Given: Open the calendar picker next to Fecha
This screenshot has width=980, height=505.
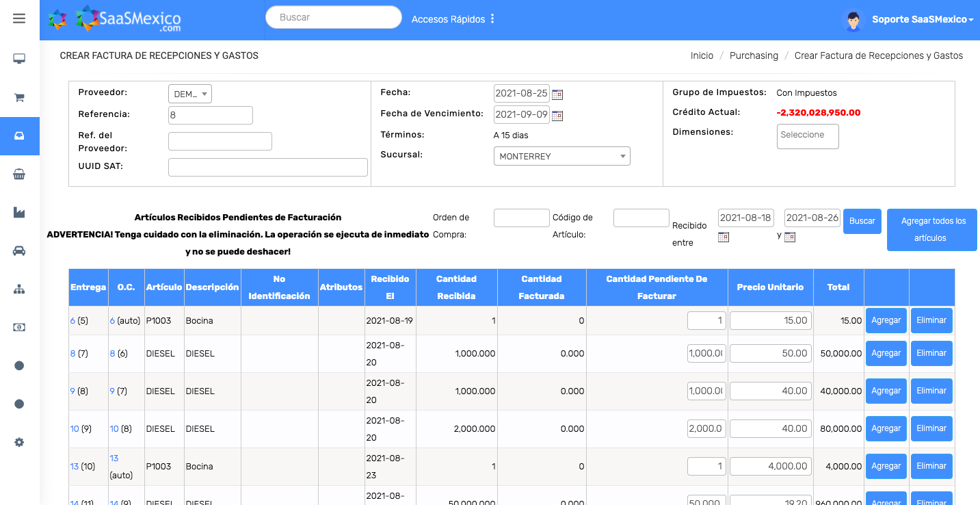Looking at the screenshot, I should 557,94.
